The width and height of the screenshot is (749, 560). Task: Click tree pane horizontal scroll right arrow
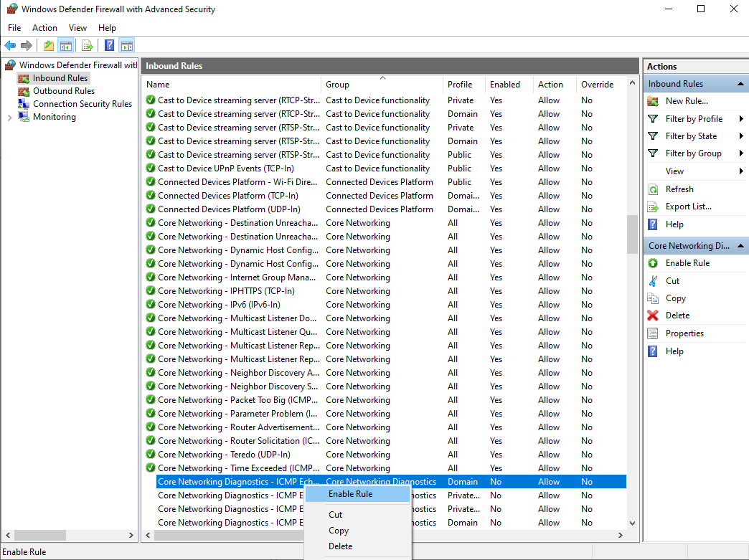click(131, 535)
